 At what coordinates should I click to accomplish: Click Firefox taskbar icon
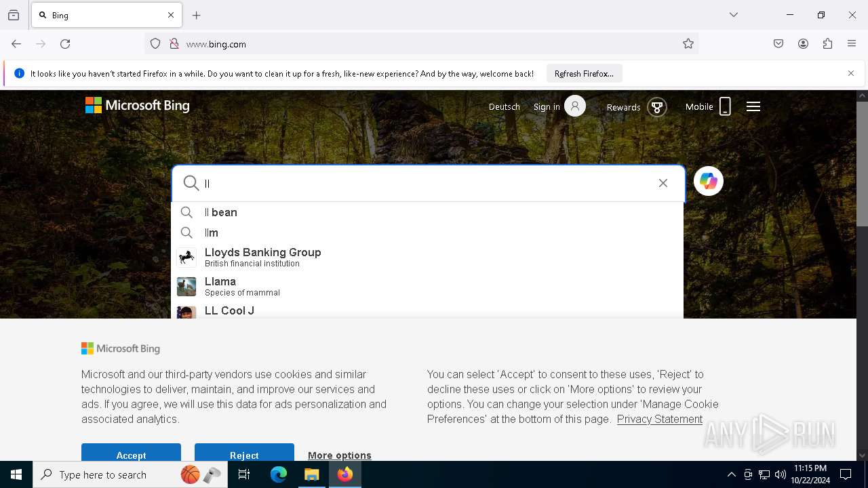pos(345,474)
